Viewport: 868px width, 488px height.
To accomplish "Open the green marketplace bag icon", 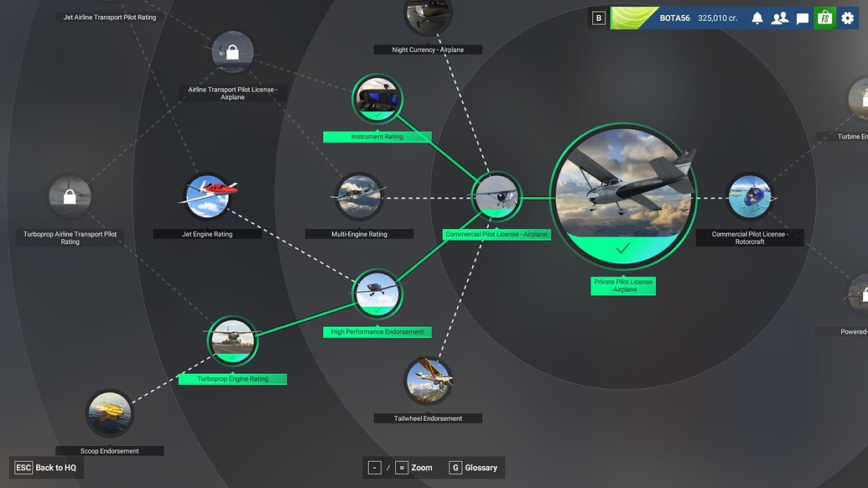I will (x=824, y=18).
